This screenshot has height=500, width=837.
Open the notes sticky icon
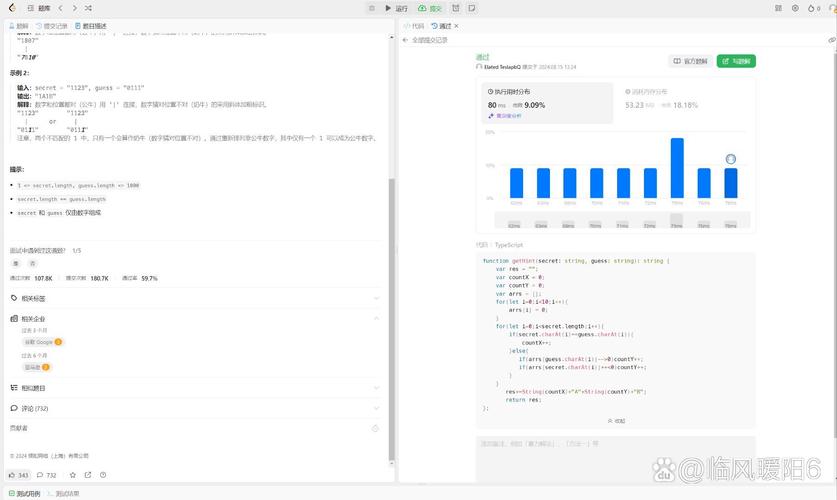click(x=472, y=8)
